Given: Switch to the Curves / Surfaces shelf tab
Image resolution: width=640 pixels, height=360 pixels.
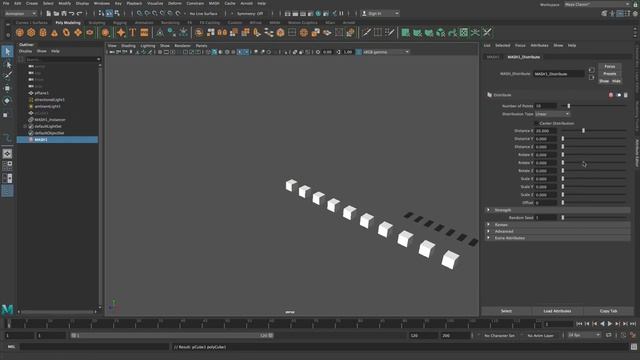Looking at the screenshot, I should (x=31, y=23).
